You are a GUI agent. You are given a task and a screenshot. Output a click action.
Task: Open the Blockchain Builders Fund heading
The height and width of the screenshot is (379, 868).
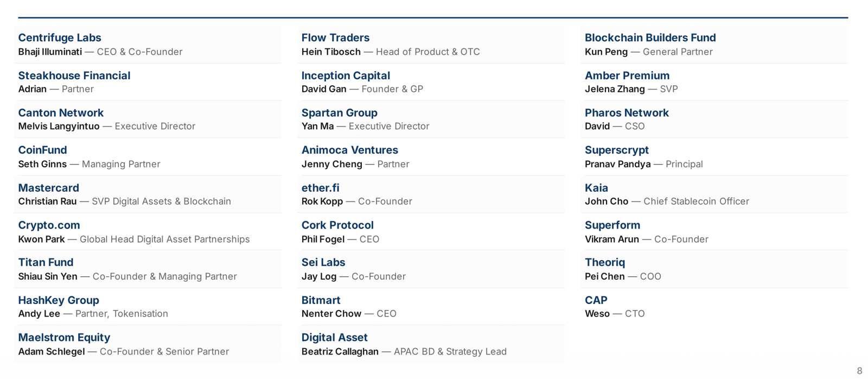pos(650,37)
